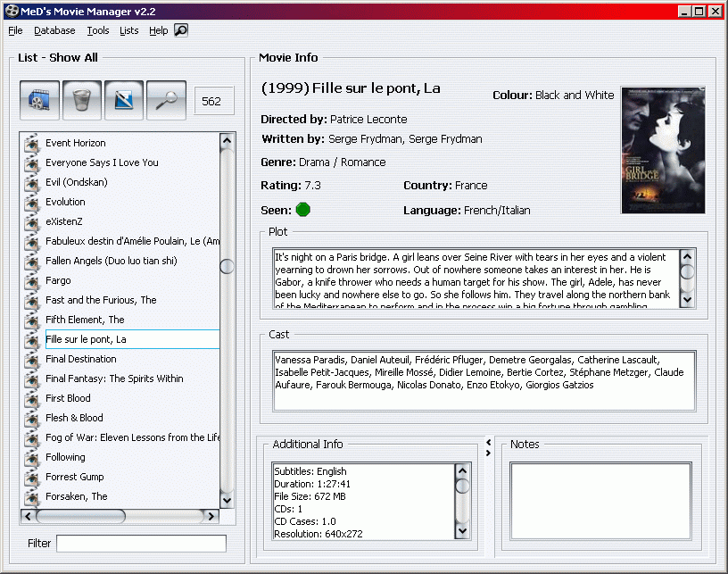
Task: Click the magnifying glass Search toolbar button
Action: pos(166,100)
